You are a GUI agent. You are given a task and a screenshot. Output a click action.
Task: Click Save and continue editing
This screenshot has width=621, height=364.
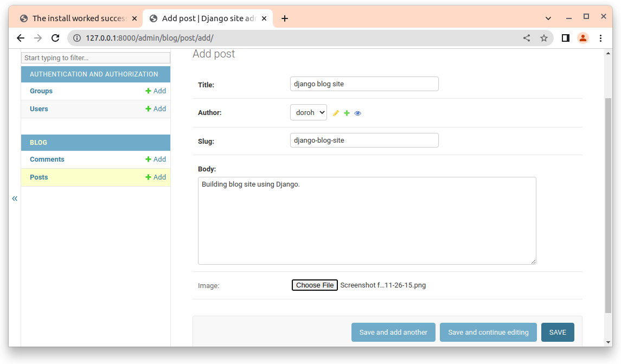pos(488,333)
